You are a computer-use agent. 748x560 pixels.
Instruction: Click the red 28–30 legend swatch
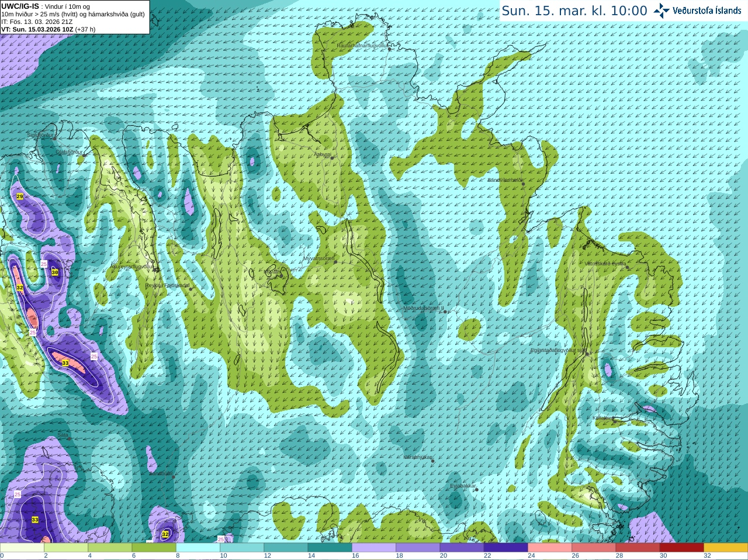[x=638, y=548]
